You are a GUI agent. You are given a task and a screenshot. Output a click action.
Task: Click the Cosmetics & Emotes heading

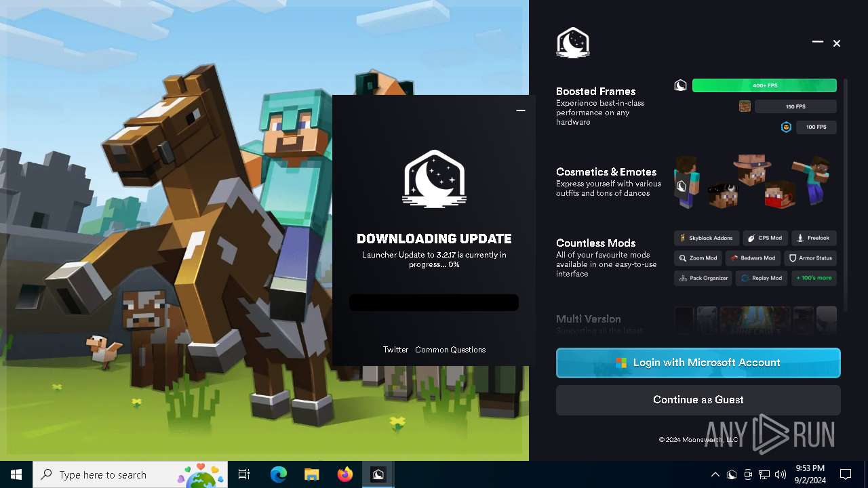pyautogui.click(x=606, y=171)
